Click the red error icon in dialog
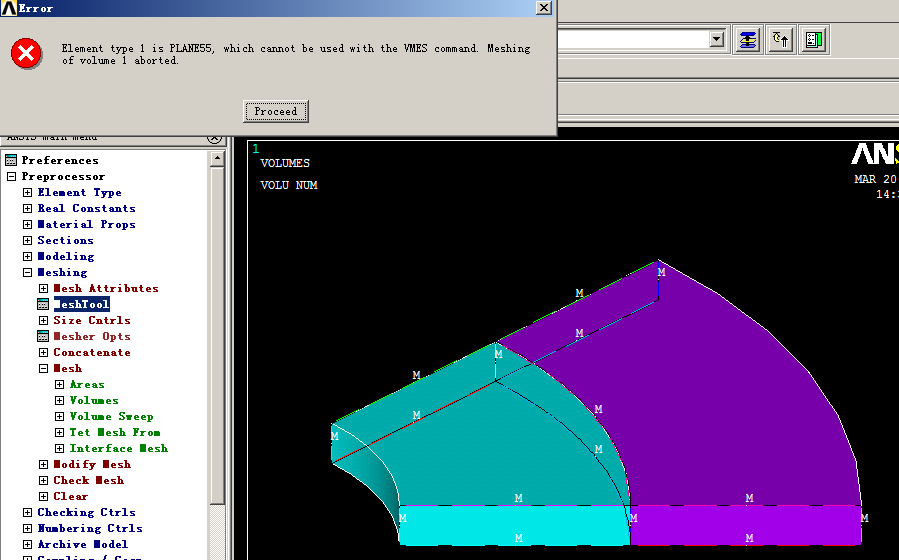Viewport: 899px width, 560px height. 26,54
